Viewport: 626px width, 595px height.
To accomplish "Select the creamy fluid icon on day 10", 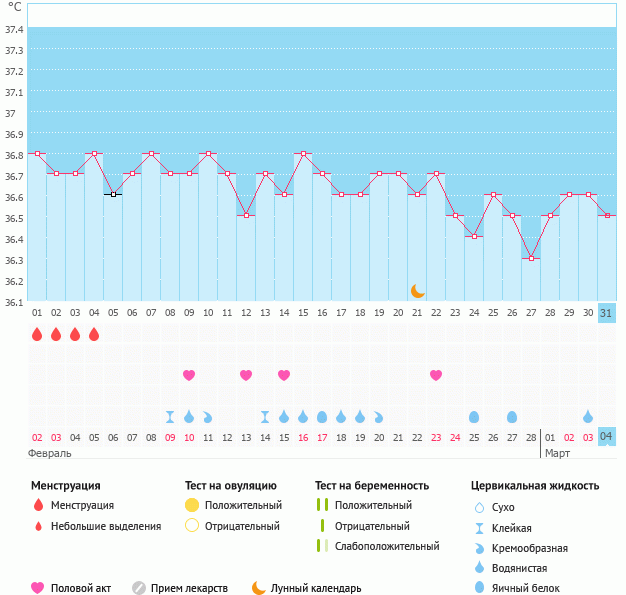I will [208, 416].
